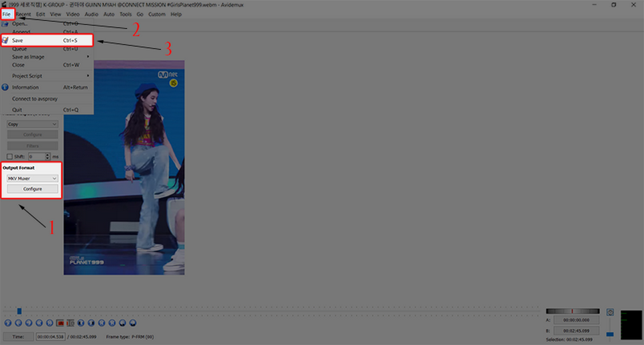Screen dimensions: 644x345
Task: Open the Recent menu
Action: [23, 14]
